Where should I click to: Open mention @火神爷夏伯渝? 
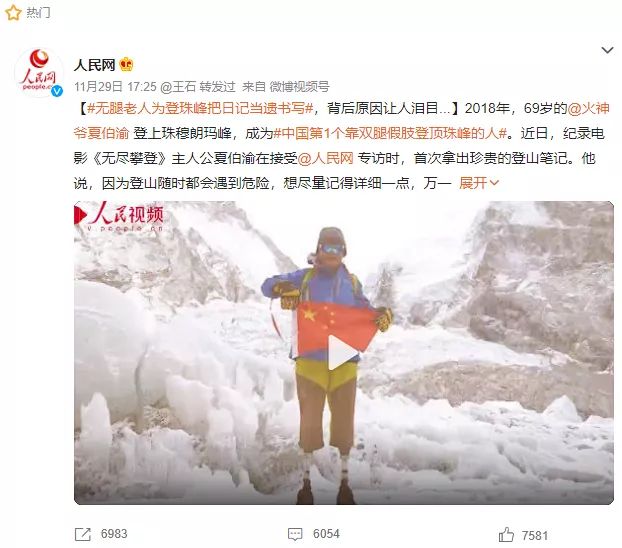tap(341, 121)
